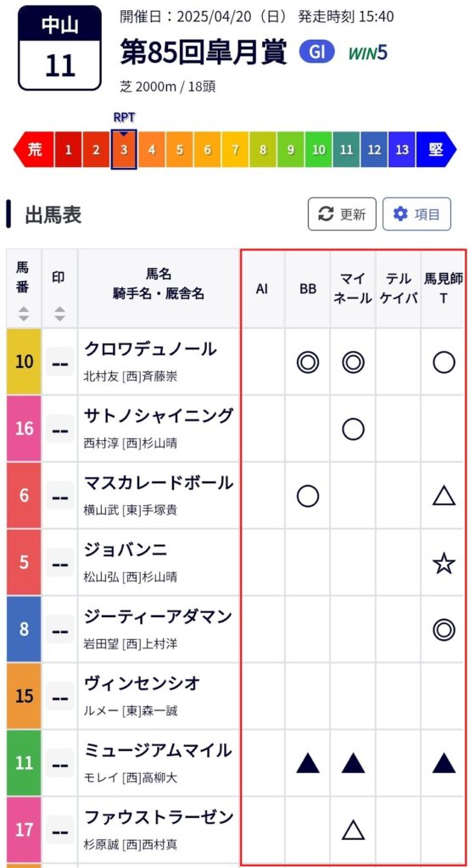Open the 印 mark selector for クロワデュノール

(59, 362)
